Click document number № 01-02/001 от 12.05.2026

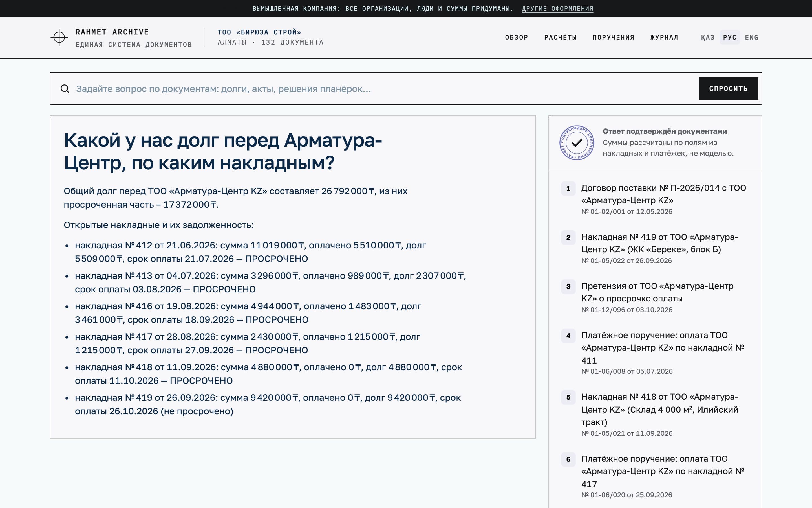tap(627, 212)
